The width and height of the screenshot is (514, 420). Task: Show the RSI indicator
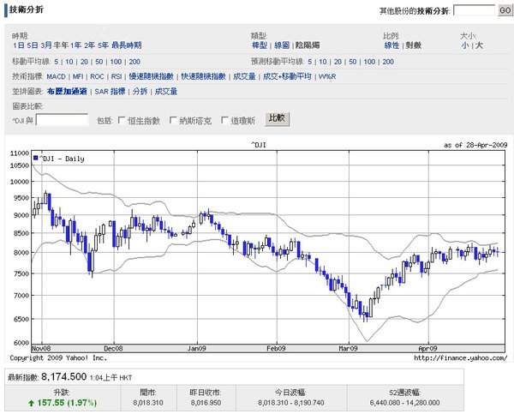(117, 76)
